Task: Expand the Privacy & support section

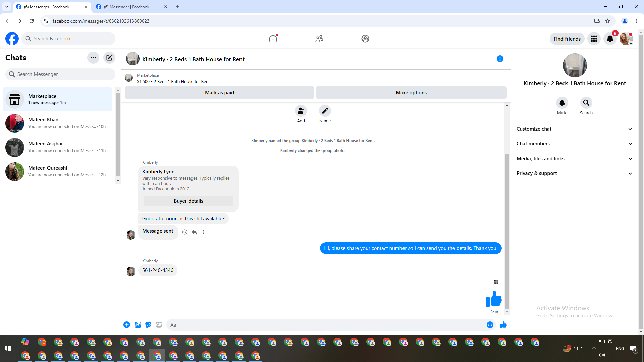Action: click(575, 173)
